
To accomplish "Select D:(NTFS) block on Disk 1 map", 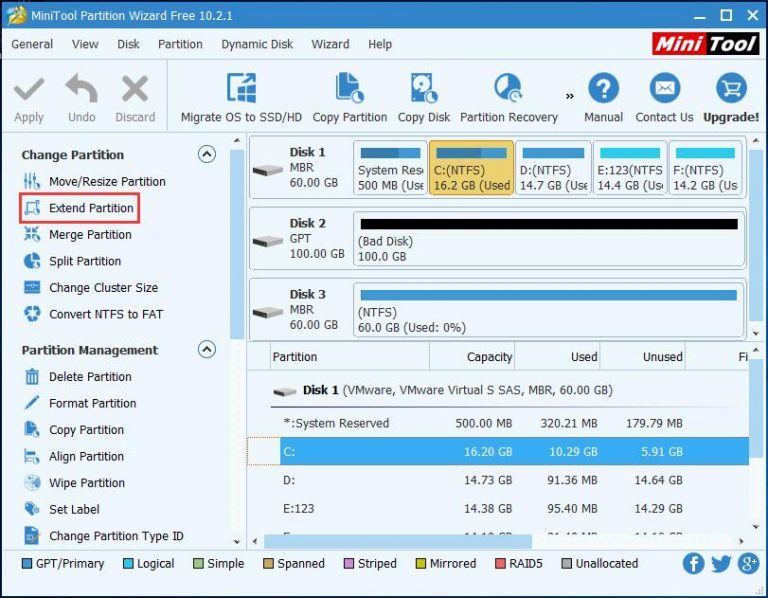I will pos(553,168).
